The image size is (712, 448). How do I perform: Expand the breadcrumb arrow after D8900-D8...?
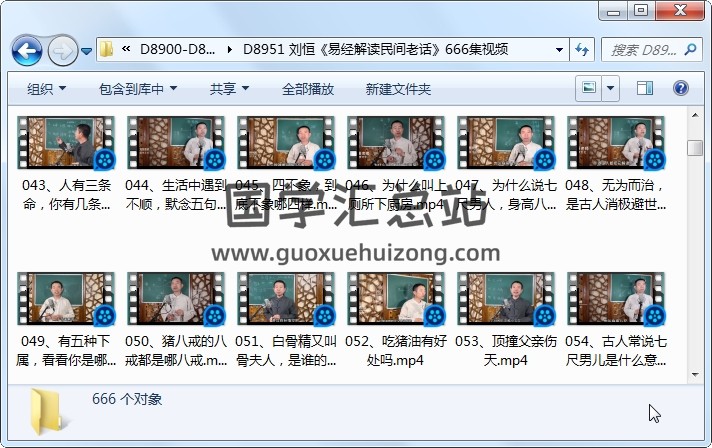[230, 49]
